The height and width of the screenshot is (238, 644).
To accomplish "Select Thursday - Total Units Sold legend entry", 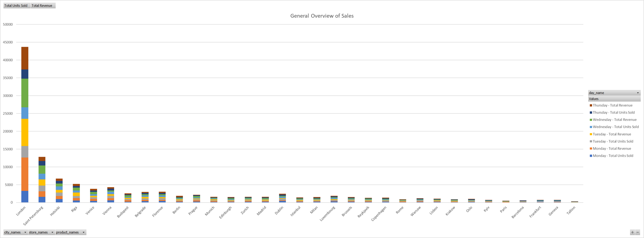I will tap(612, 113).
